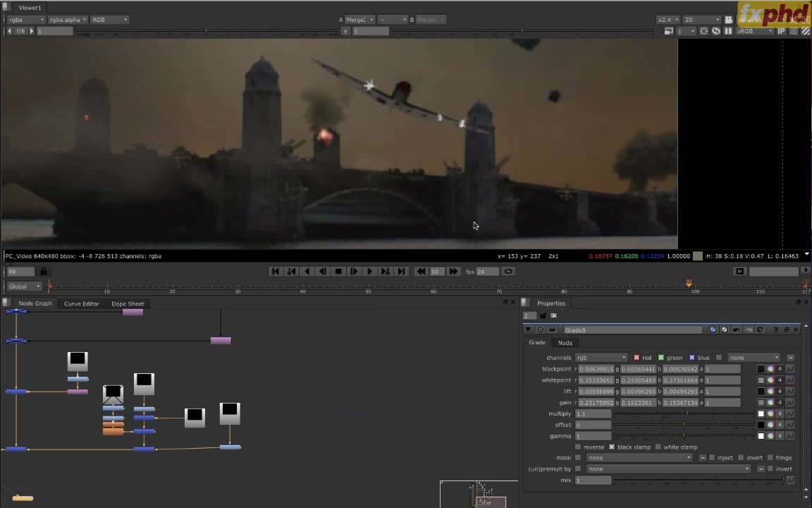
Task: Toggle green channel checkbox
Action: tap(660, 358)
